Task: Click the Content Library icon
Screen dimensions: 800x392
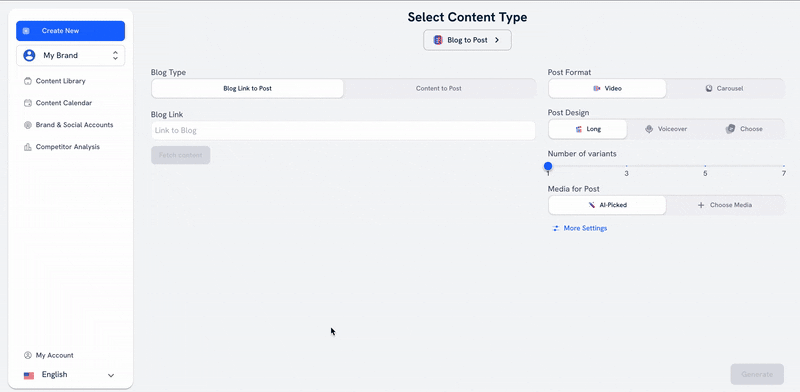Action: pos(28,81)
